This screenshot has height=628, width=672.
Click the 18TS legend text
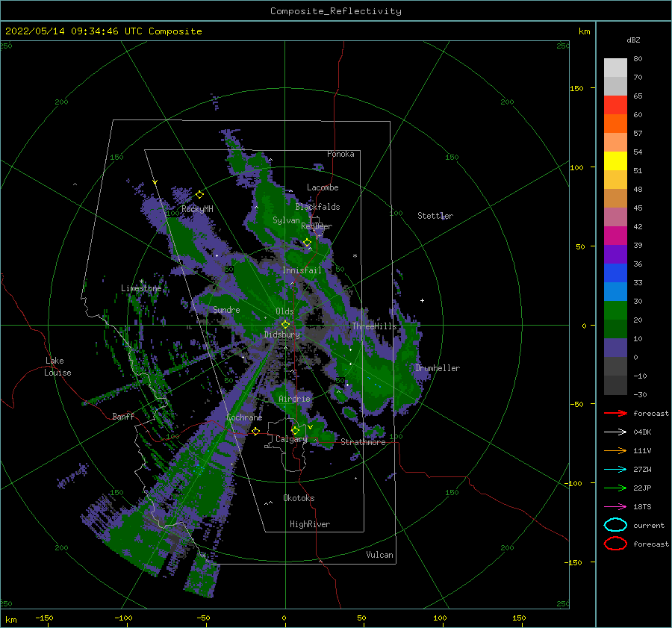[642, 507]
